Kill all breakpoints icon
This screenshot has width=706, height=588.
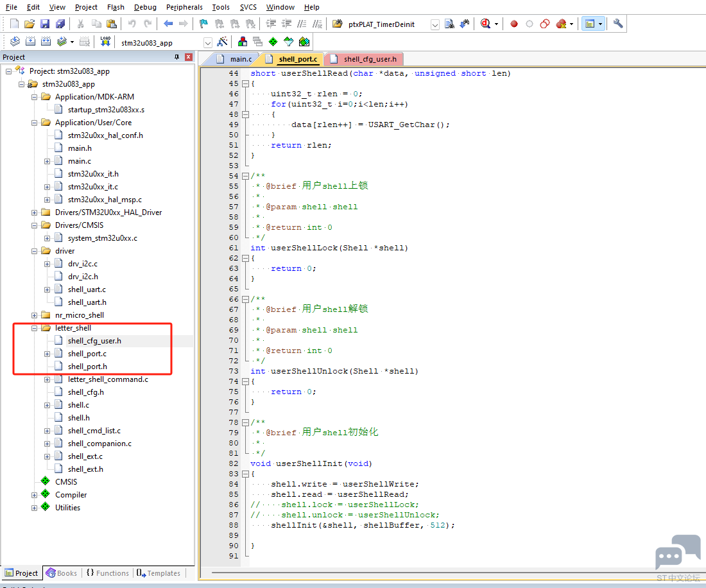(x=561, y=24)
